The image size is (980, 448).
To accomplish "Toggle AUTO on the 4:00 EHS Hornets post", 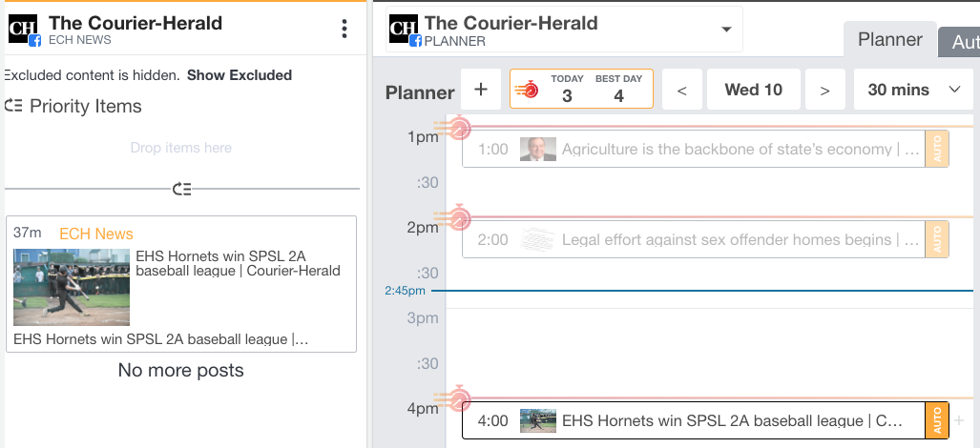I will [937, 420].
